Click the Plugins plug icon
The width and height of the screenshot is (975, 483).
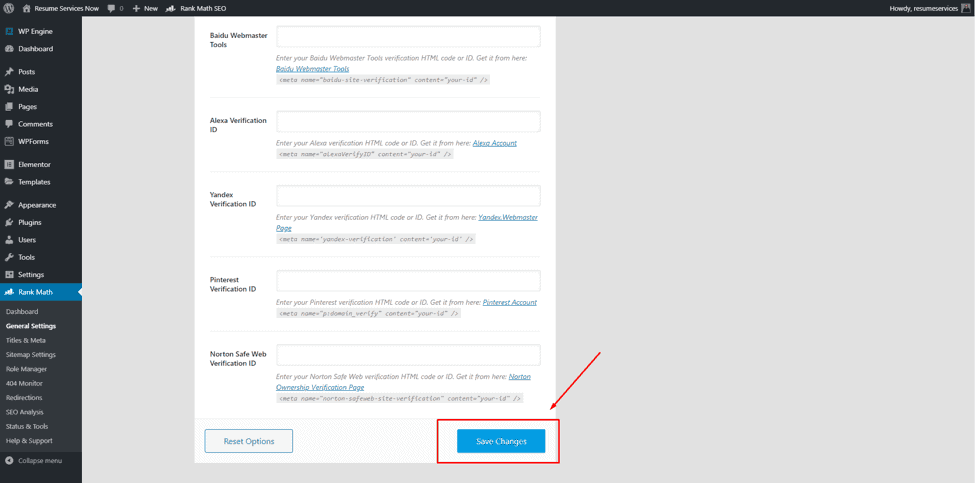[9, 222]
